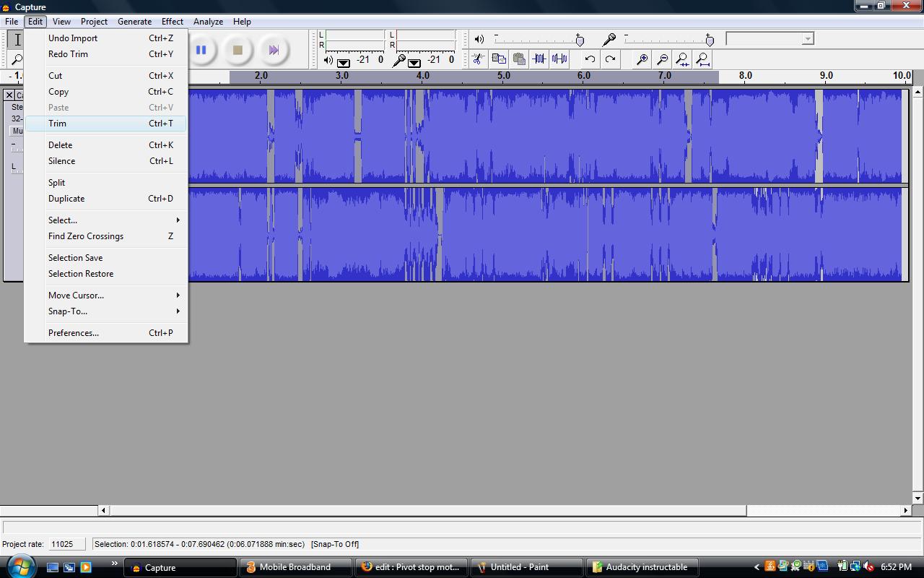Switch to Audacity instructable taskbar button
The height and width of the screenshot is (578, 924).
(642, 567)
